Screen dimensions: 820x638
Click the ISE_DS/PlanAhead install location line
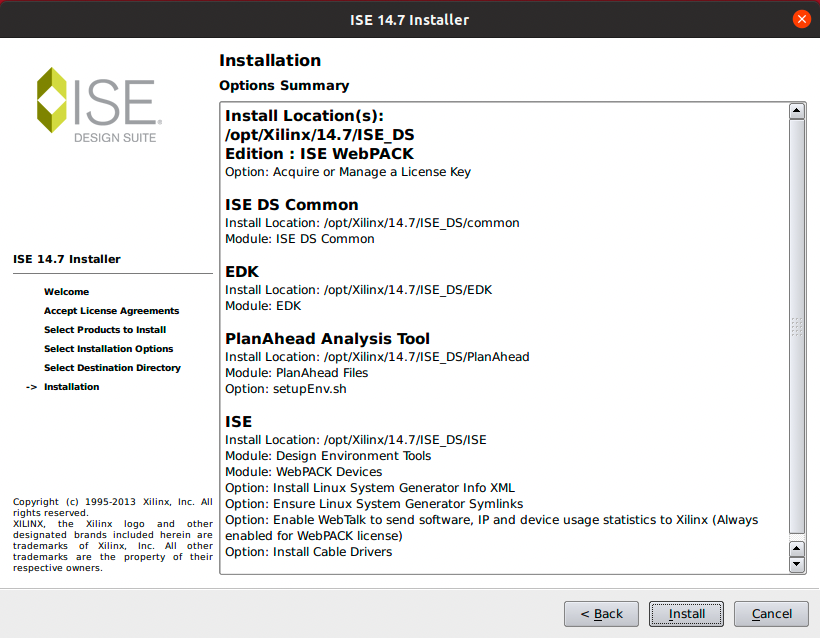tap(377, 357)
